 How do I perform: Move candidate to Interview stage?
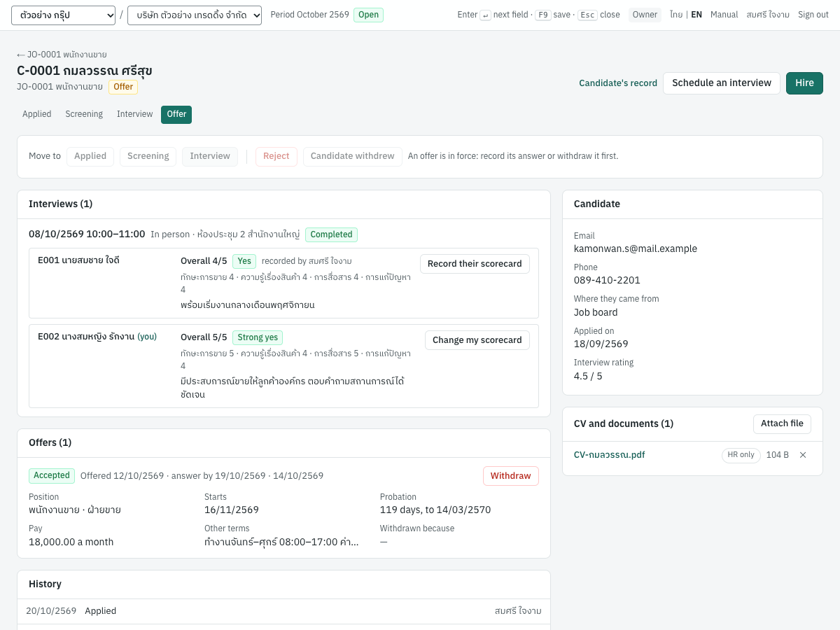210,156
